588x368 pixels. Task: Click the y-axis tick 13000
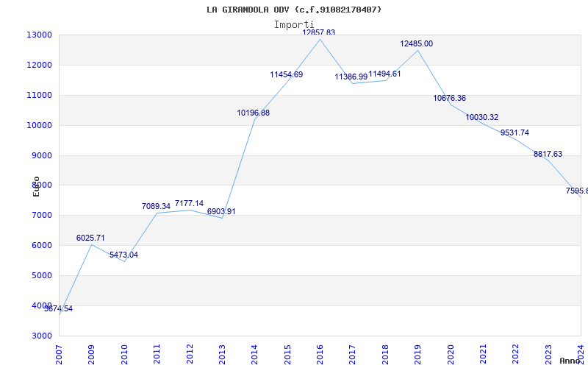coord(39,35)
